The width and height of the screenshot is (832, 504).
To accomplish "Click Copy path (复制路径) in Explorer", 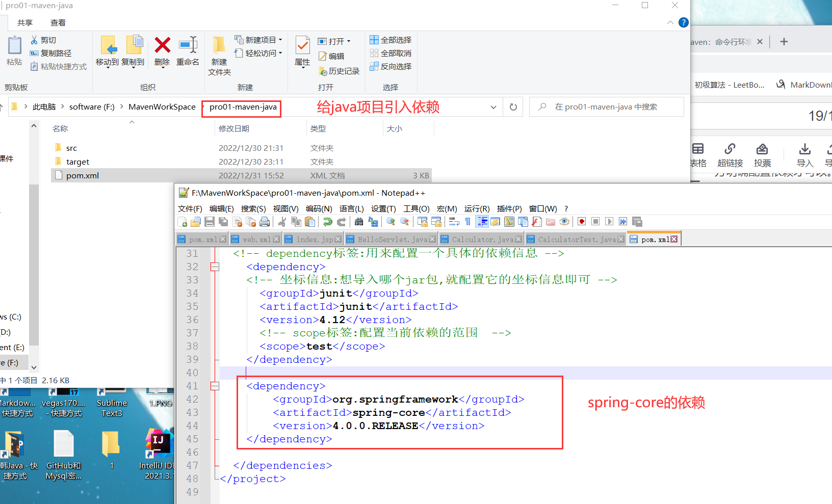I will point(50,53).
